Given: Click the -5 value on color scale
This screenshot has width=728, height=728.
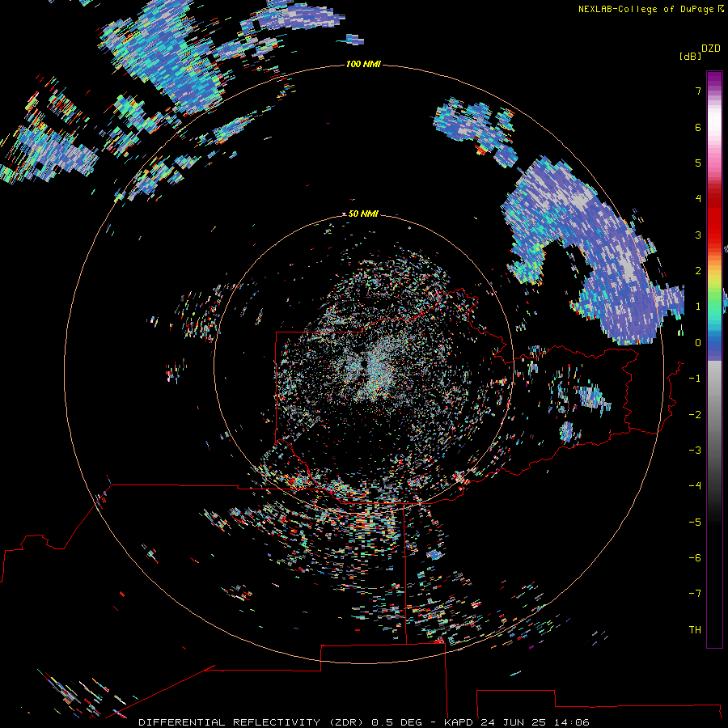Looking at the screenshot, I should [x=695, y=523].
